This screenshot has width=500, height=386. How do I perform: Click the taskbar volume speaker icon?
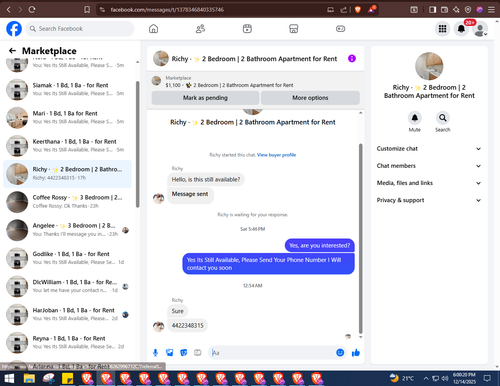tap(445, 378)
